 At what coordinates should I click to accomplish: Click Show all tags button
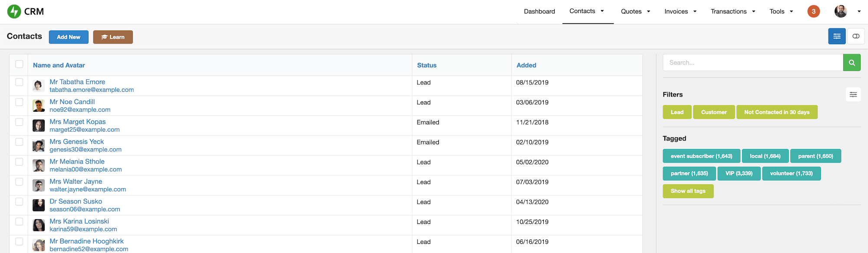point(688,191)
